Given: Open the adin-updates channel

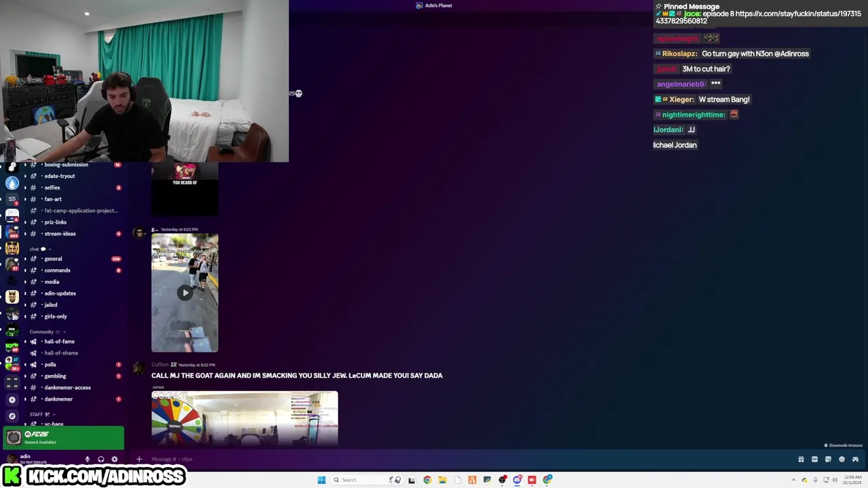Looking at the screenshot, I should tap(60, 293).
